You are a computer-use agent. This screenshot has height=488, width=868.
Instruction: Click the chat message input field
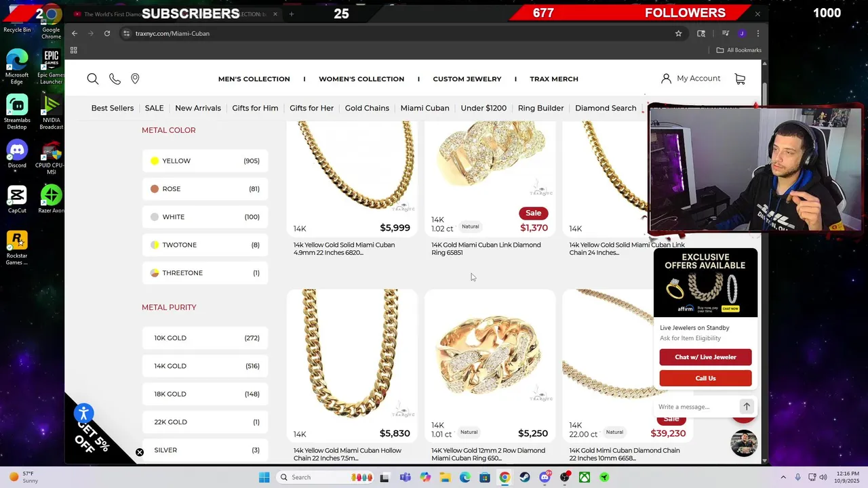tap(697, 407)
